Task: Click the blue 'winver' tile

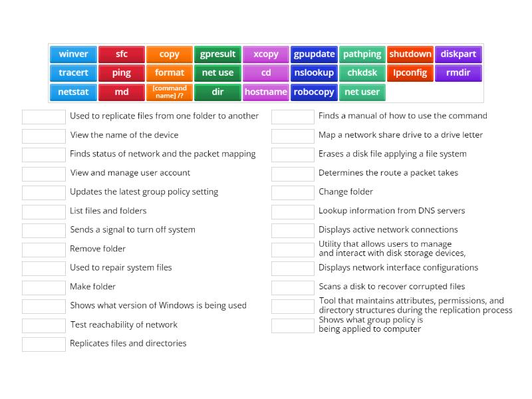Action: (x=73, y=55)
